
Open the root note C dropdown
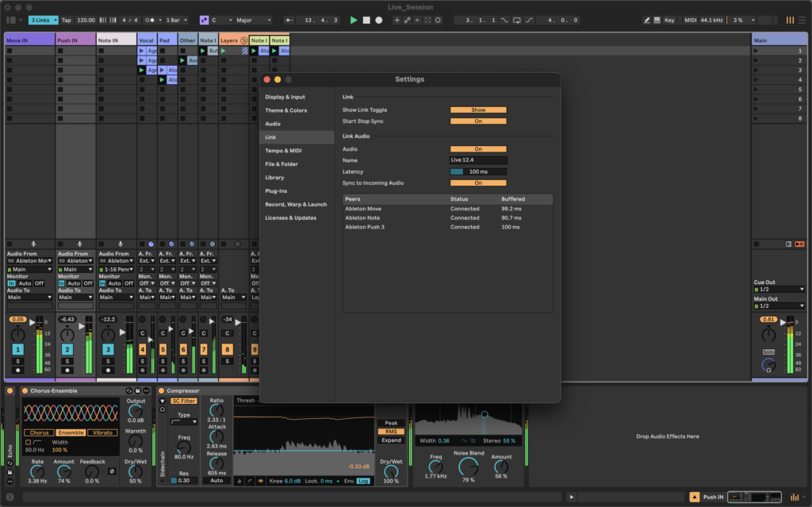pos(221,20)
